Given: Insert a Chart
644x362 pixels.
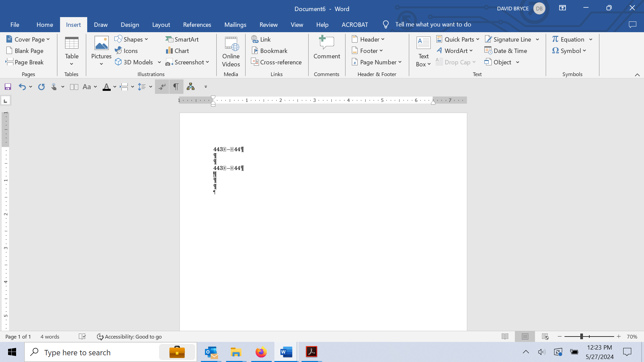Looking at the screenshot, I should coord(177,51).
